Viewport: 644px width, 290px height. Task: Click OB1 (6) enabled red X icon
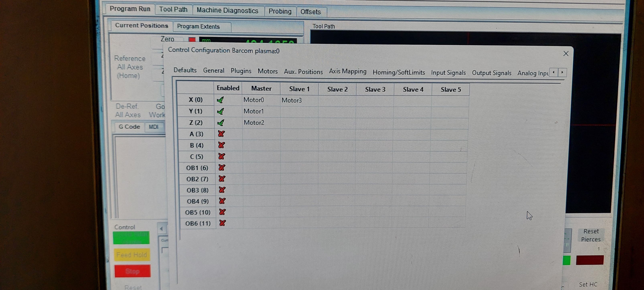221,168
